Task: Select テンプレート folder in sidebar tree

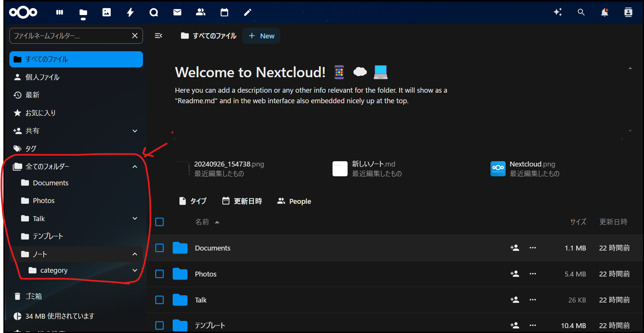Action: [76, 236]
